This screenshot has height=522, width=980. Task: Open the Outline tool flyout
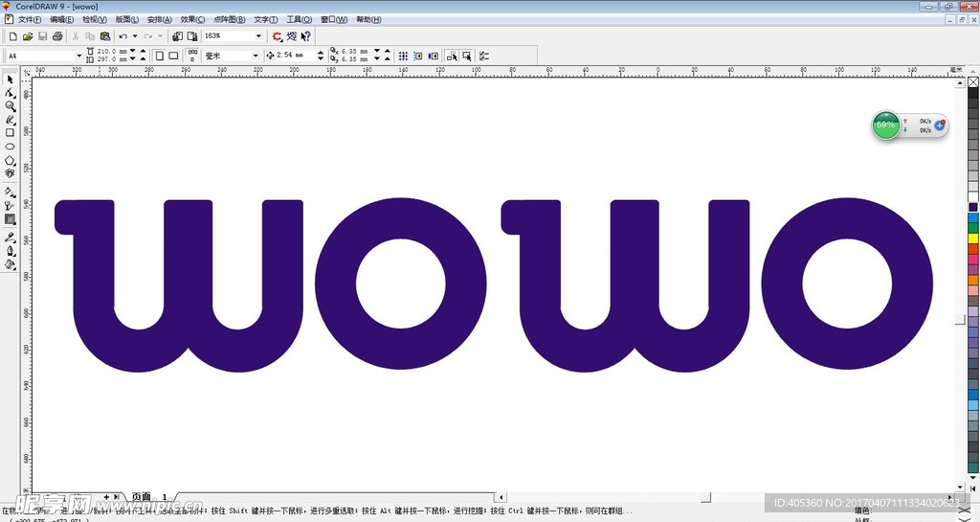(10, 251)
